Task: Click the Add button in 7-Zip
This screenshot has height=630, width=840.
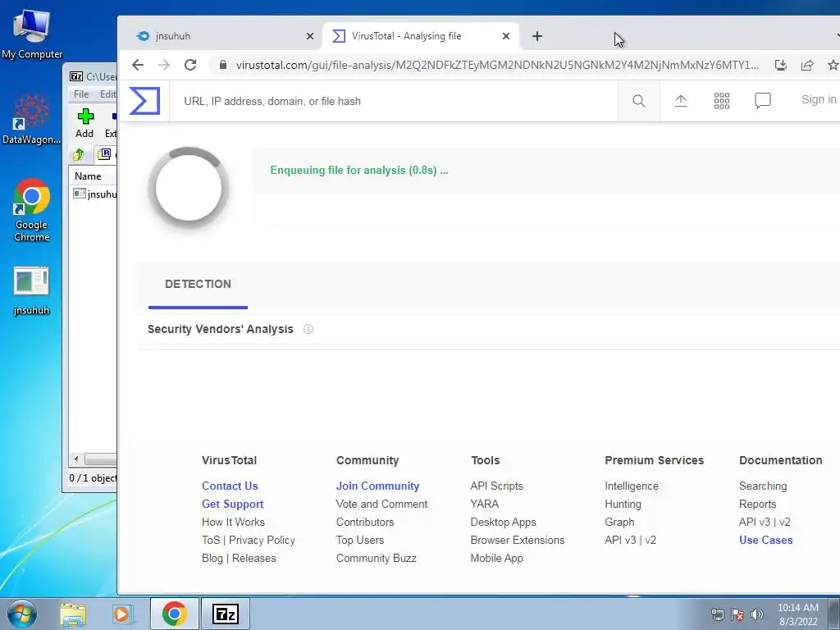Action: pos(84,123)
